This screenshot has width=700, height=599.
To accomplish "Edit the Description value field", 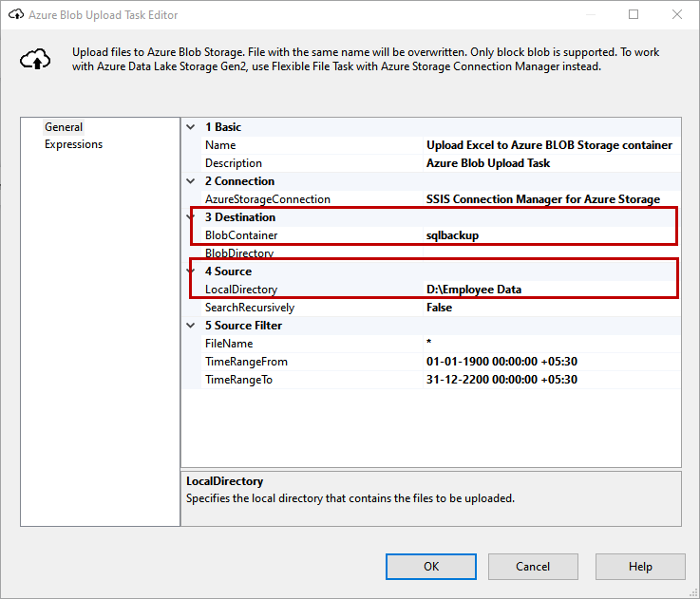I will (549, 163).
